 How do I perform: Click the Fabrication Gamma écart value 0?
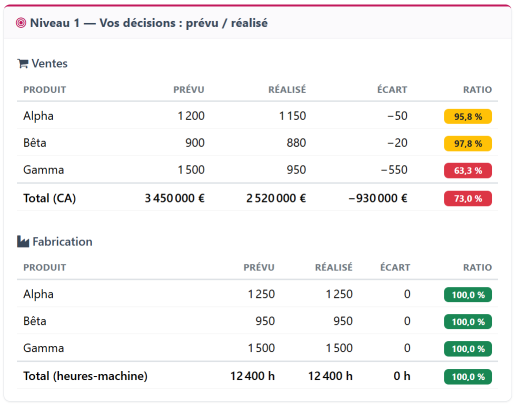[407, 348]
